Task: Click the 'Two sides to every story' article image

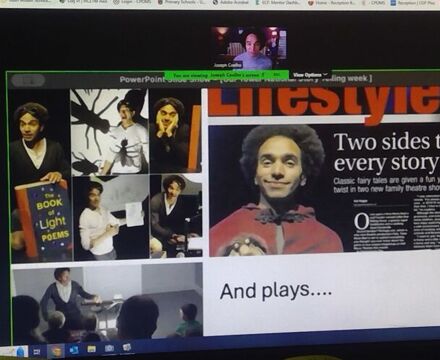Action: 324,190
